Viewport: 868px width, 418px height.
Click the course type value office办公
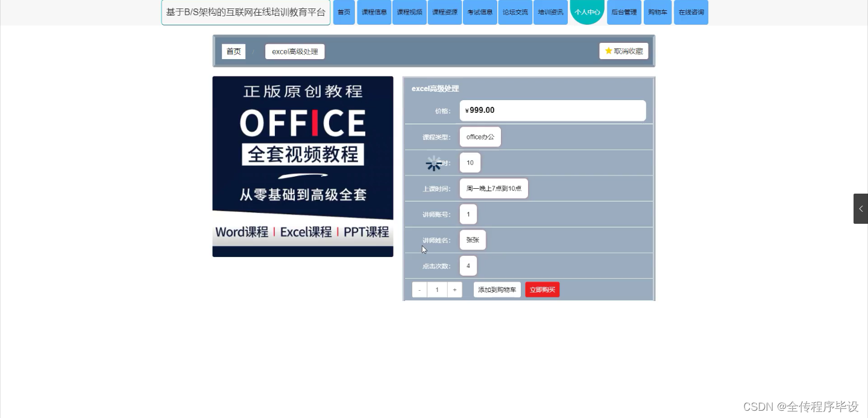[480, 137]
